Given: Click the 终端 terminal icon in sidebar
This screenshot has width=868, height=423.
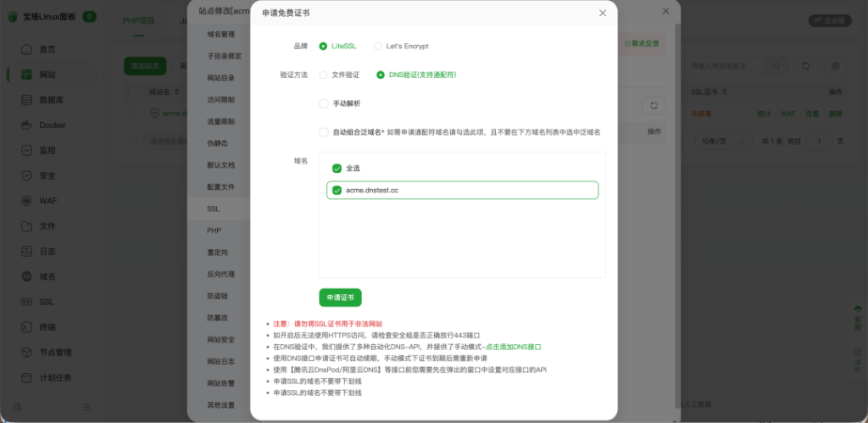Looking at the screenshot, I should pyautogui.click(x=26, y=327).
